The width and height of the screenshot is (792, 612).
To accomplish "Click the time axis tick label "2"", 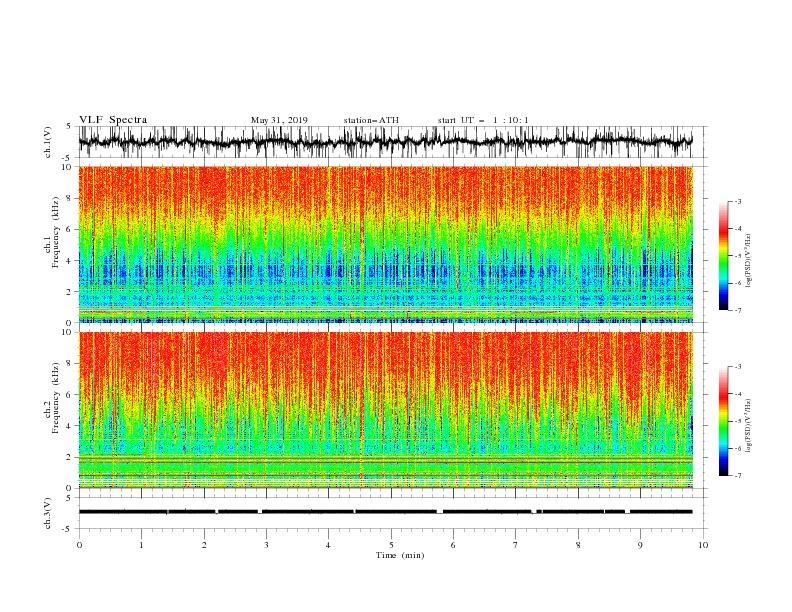I will click(x=204, y=545).
